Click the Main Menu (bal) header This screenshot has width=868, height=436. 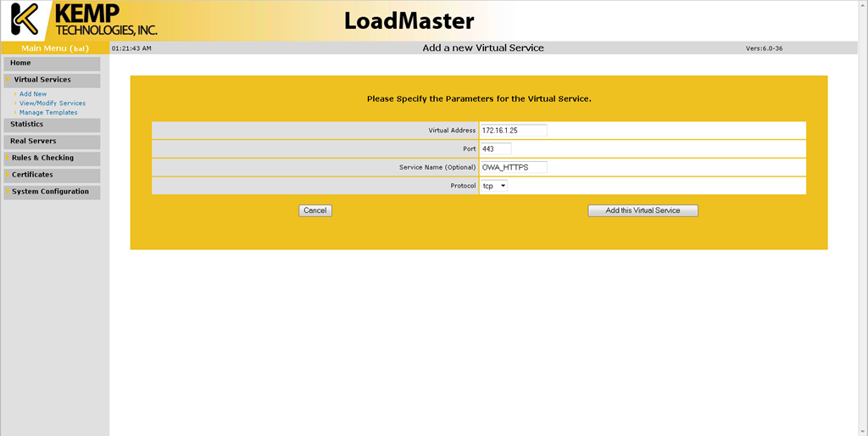pyautogui.click(x=55, y=48)
